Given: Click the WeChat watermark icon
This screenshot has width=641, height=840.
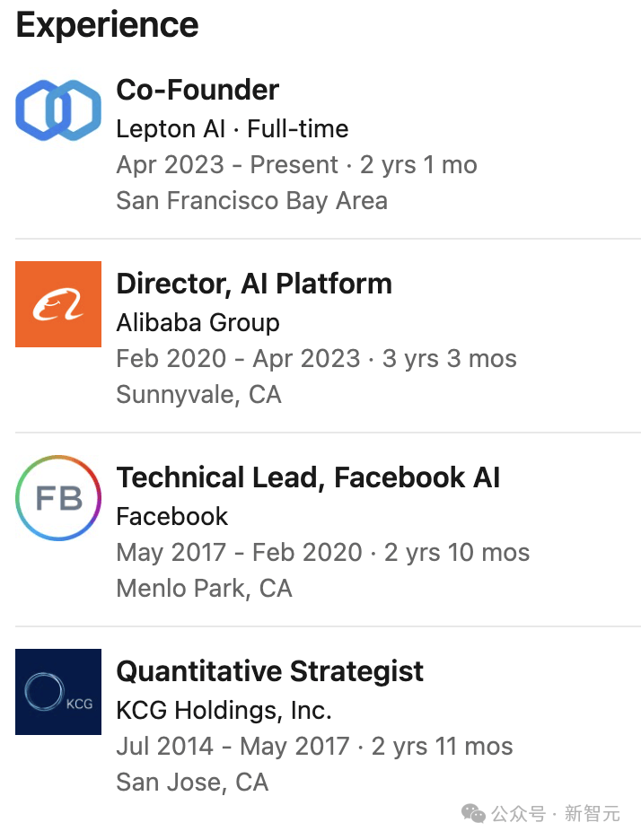Looking at the screenshot, I should (x=474, y=813).
